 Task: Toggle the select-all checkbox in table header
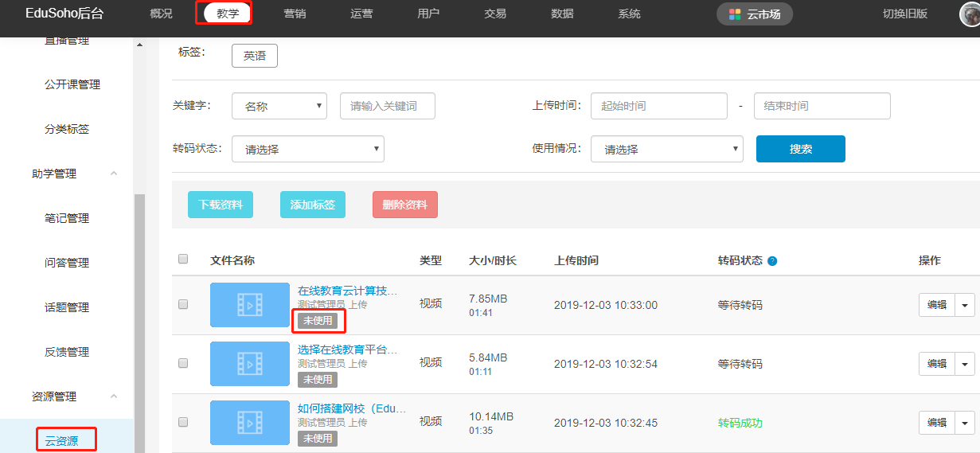(183, 259)
